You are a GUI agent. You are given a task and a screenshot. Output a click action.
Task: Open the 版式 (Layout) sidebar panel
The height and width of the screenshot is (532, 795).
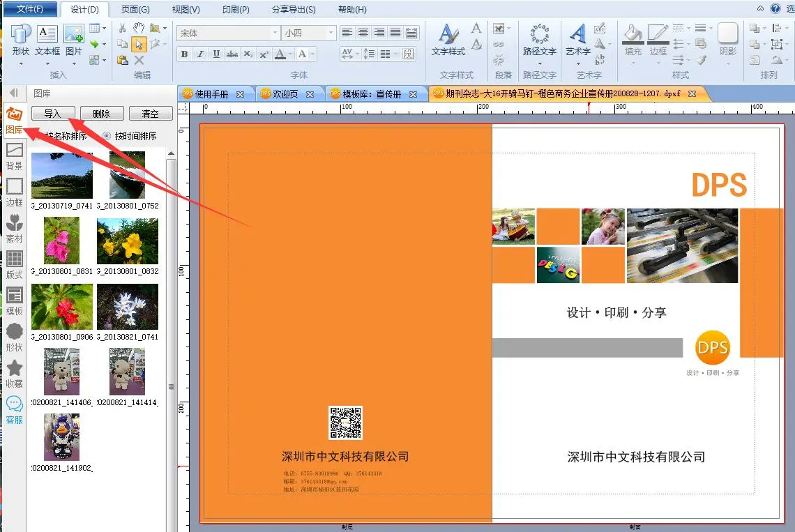[14, 264]
